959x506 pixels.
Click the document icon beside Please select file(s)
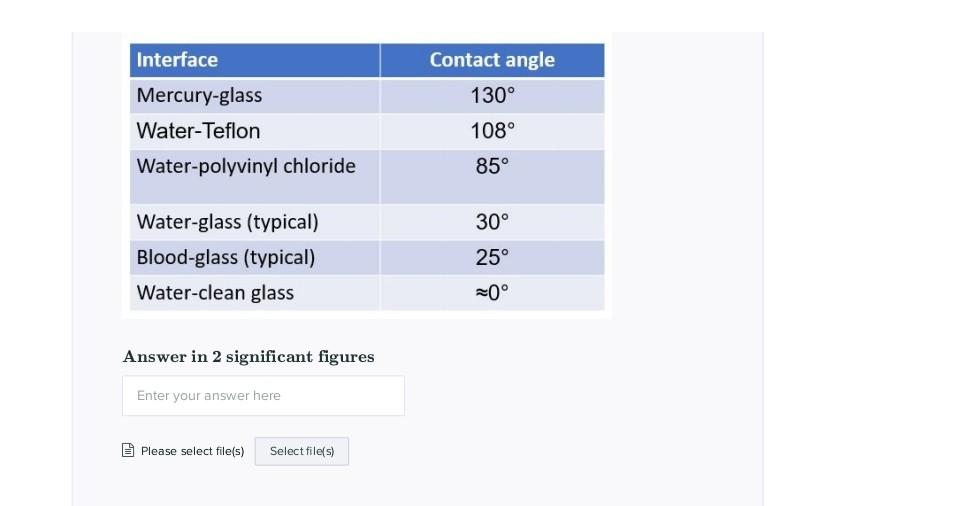pos(128,451)
